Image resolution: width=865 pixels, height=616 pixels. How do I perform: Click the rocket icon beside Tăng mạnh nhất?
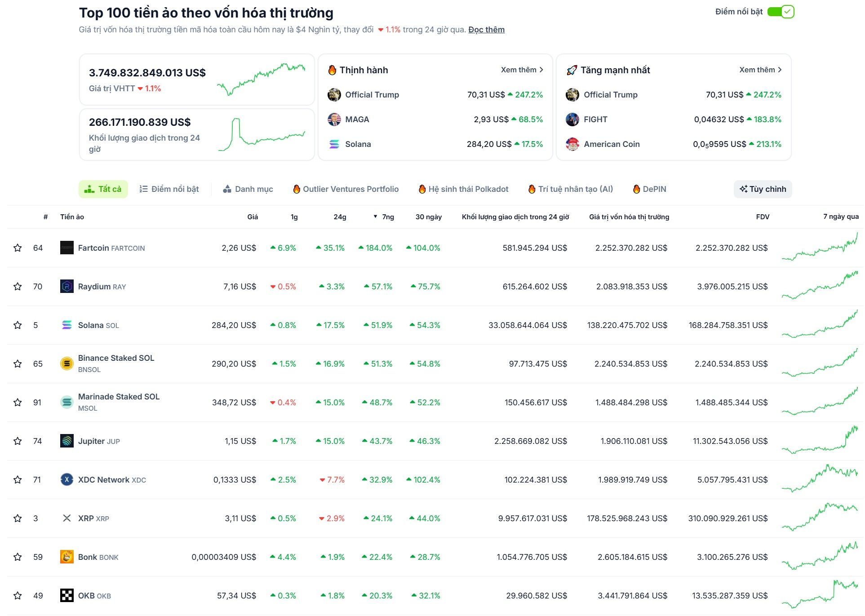click(572, 70)
